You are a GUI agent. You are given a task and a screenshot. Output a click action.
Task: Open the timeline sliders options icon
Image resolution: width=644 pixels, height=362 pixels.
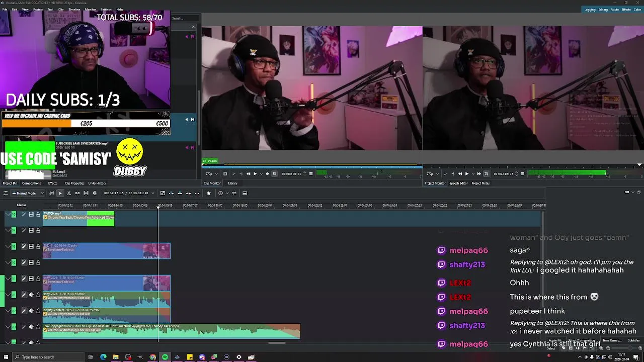(x=234, y=193)
